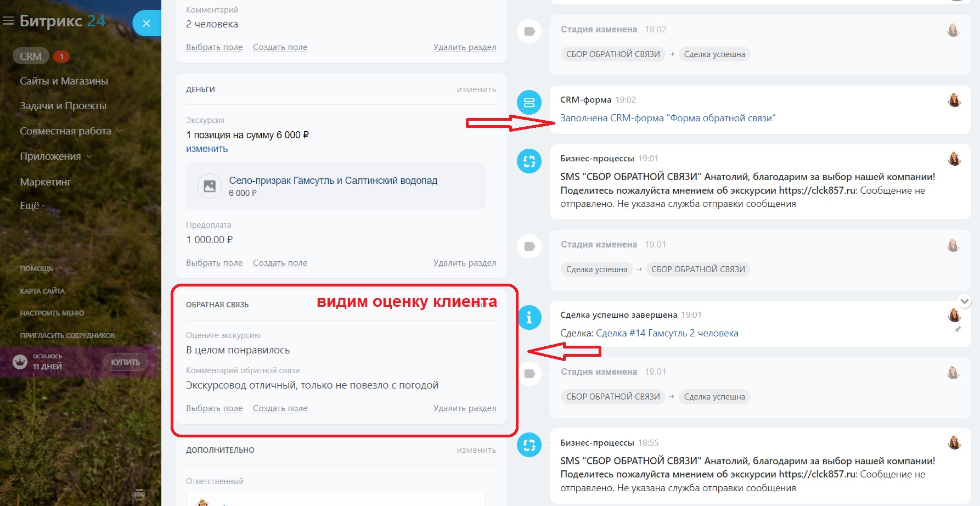
Task: Click the изменить link in ДЕНЬГИ header
Action: (x=476, y=89)
